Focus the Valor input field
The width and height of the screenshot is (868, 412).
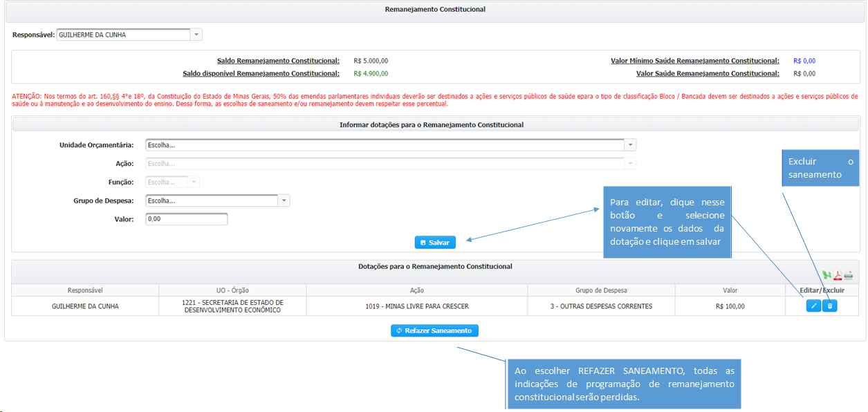[x=186, y=219]
